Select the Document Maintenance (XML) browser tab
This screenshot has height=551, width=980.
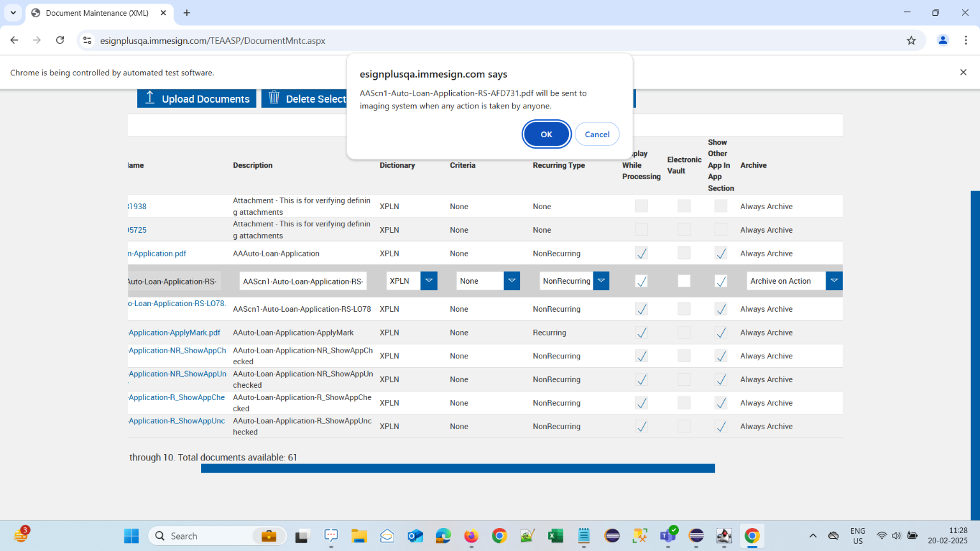point(97,13)
